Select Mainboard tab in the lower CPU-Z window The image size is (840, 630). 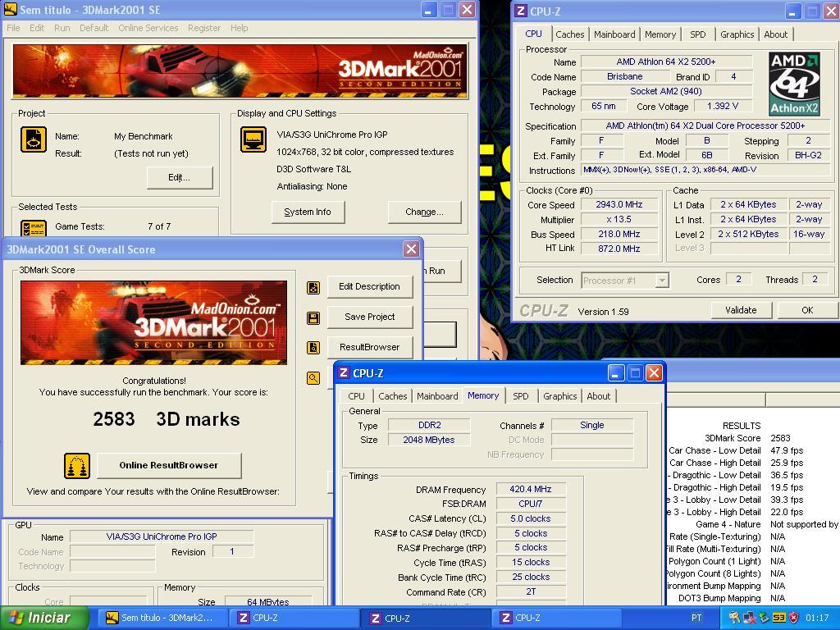pos(438,396)
